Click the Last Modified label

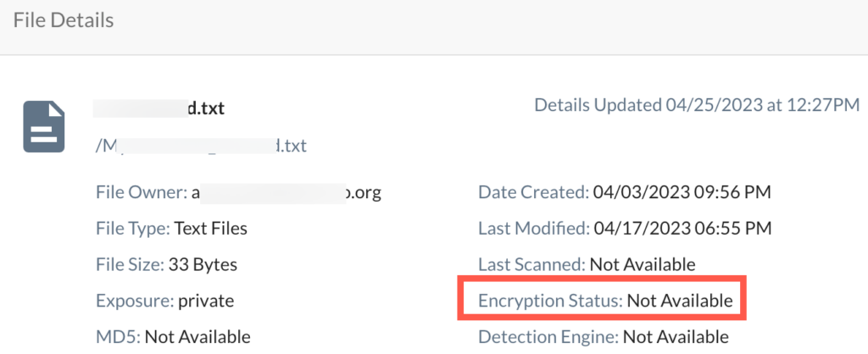point(534,229)
